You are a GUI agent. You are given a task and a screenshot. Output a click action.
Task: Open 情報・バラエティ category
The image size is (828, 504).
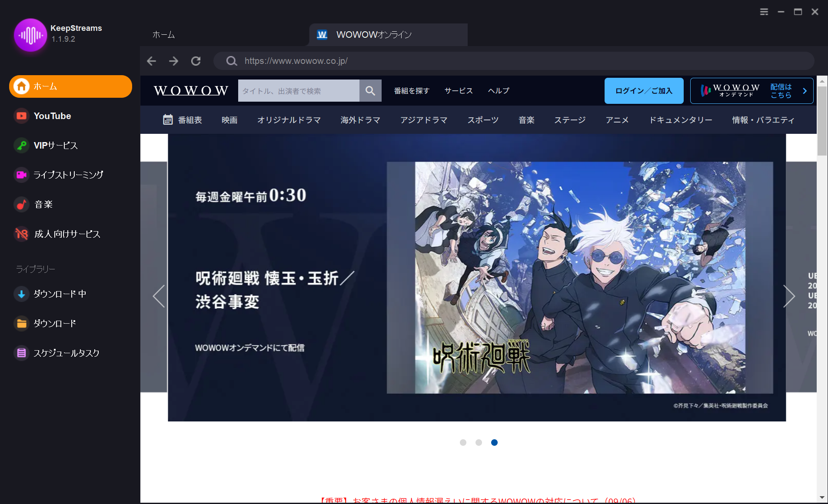pos(763,120)
